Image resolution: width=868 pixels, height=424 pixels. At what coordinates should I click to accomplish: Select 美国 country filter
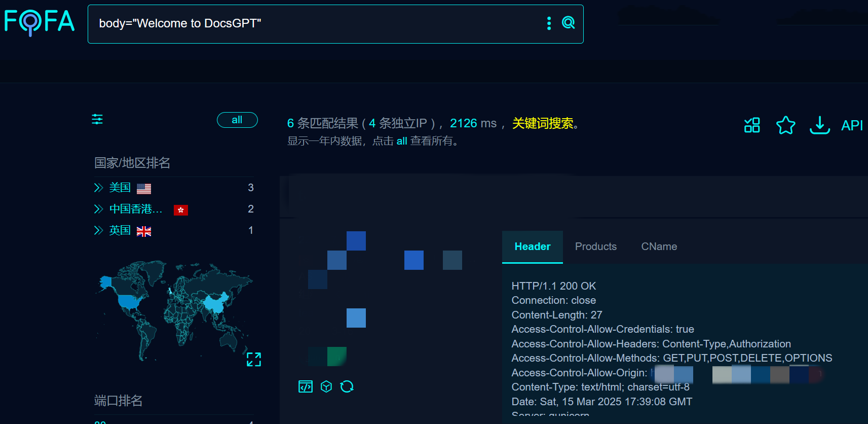point(120,188)
